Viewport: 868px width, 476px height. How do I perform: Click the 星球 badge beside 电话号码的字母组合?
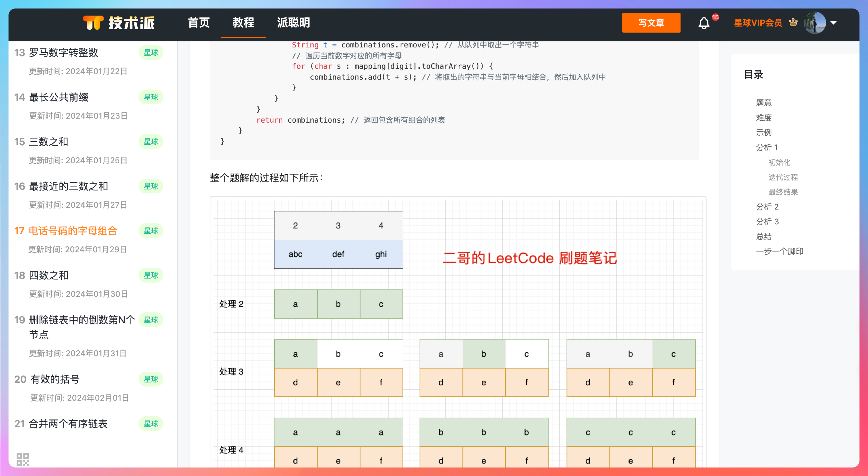click(x=151, y=231)
